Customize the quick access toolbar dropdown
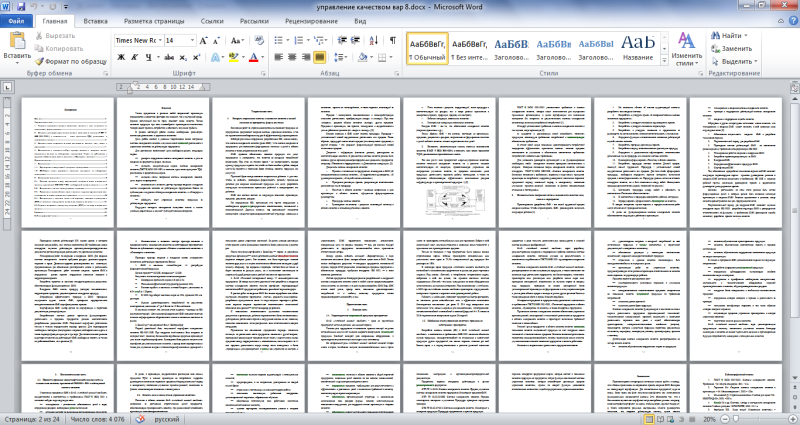The width and height of the screenshot is (800, 425). coord(66,7)
